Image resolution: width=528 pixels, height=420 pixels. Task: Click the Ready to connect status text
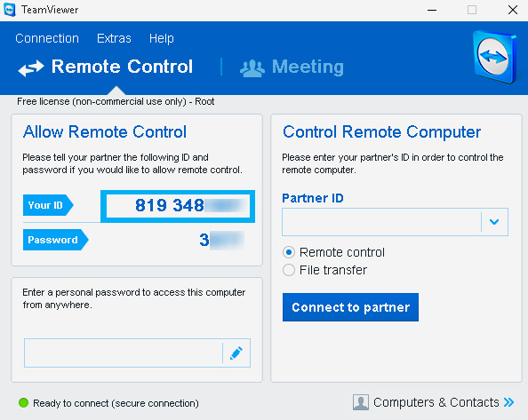tap(116, 403)
